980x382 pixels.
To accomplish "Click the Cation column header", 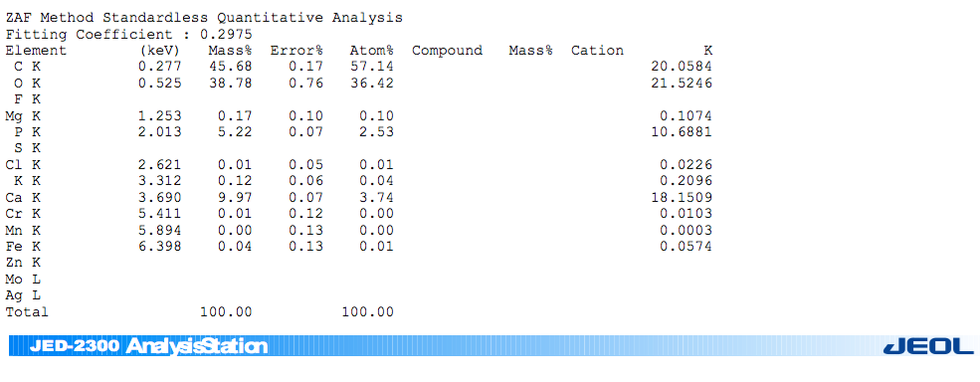I will pyautogui.click(x=597, y=51).
